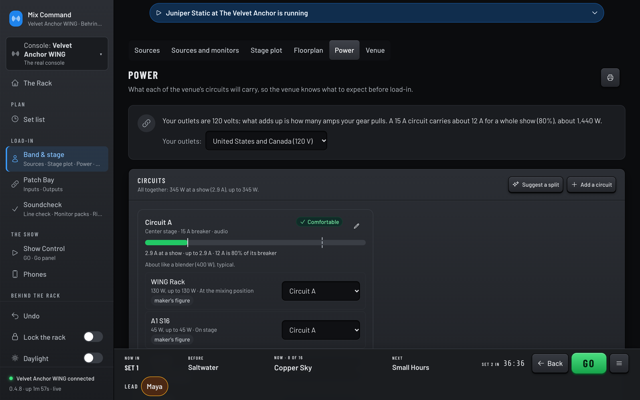Click the 80% breaker marker on load bar
Image resolution: width=640 pixels, height=400 pixels.
tap(322, 242)
